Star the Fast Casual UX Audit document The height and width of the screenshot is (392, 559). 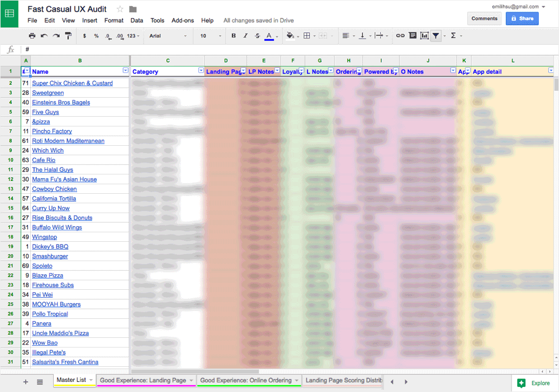click(x=120, y=9)
